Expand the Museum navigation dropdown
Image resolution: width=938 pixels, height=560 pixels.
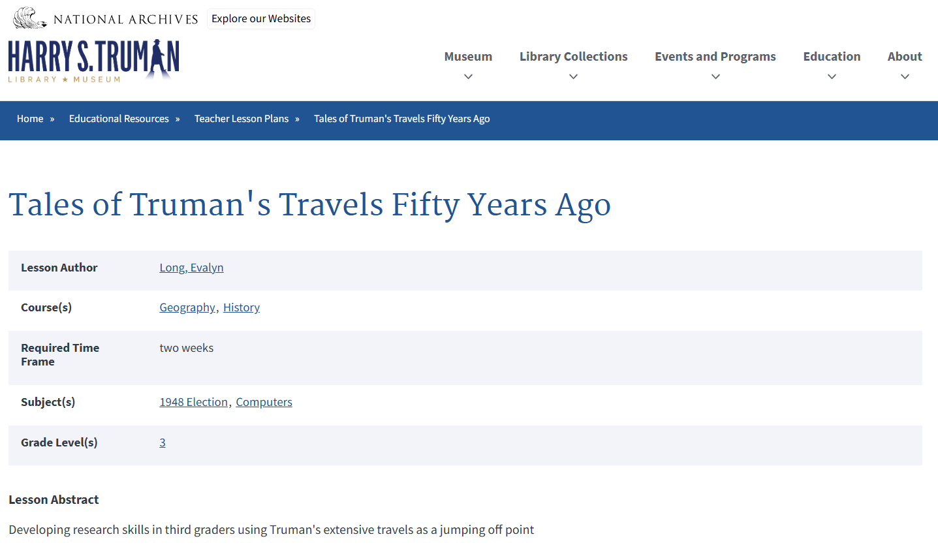coord(467,76)
